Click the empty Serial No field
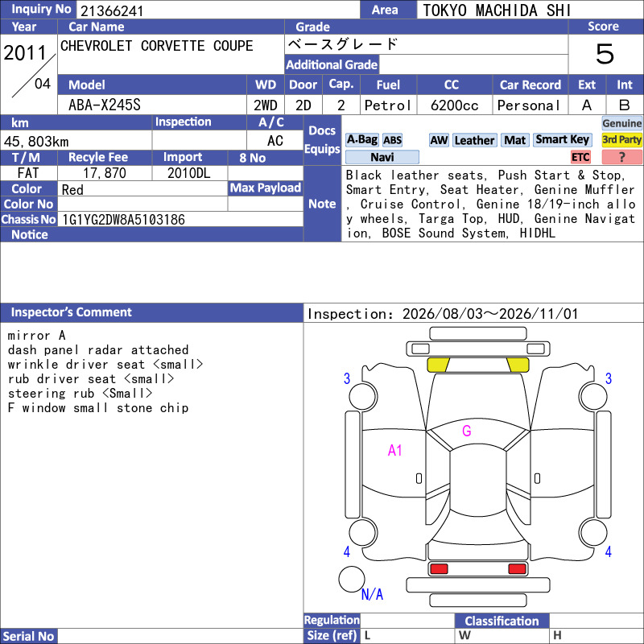The width and height of the screenshot is (644, 644). [x=180, y=636]
